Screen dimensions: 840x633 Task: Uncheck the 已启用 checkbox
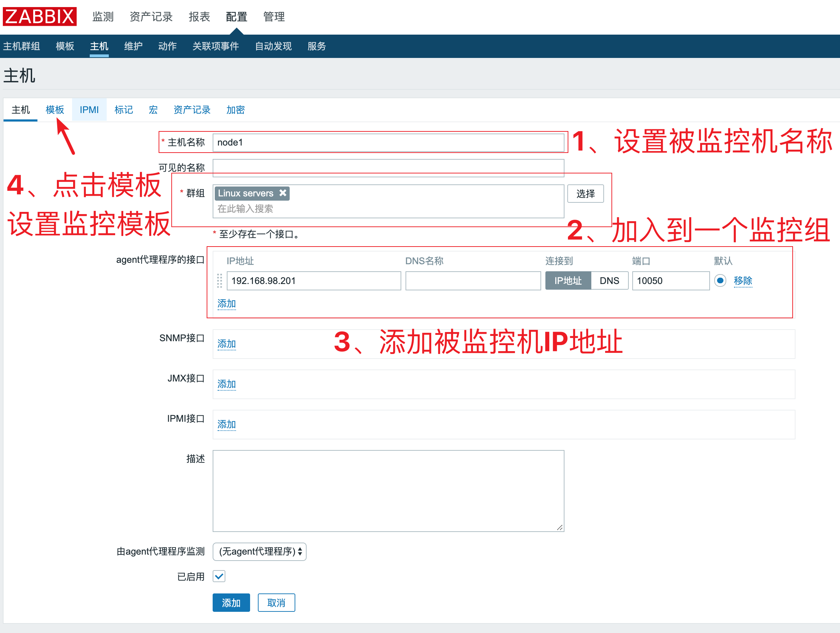click(x=219, y=576)
